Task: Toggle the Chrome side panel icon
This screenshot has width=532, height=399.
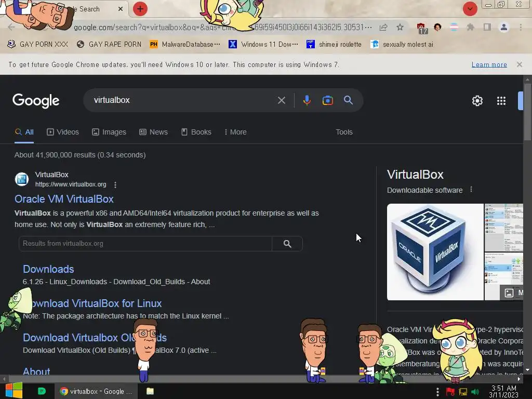Action: point(487,27)
